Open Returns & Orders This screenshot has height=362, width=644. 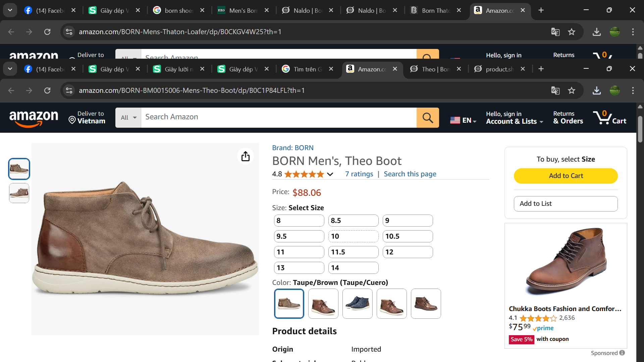tap(568, 118)
